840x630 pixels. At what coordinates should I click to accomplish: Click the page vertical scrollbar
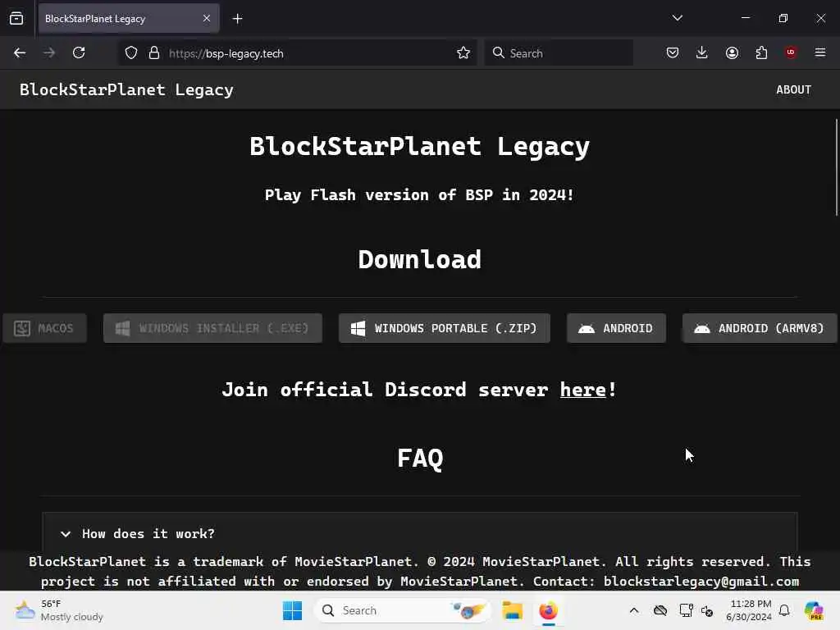pos(836,167)
